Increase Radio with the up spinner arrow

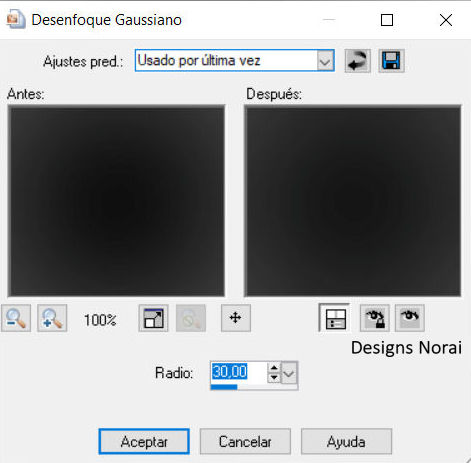[274, 368]
